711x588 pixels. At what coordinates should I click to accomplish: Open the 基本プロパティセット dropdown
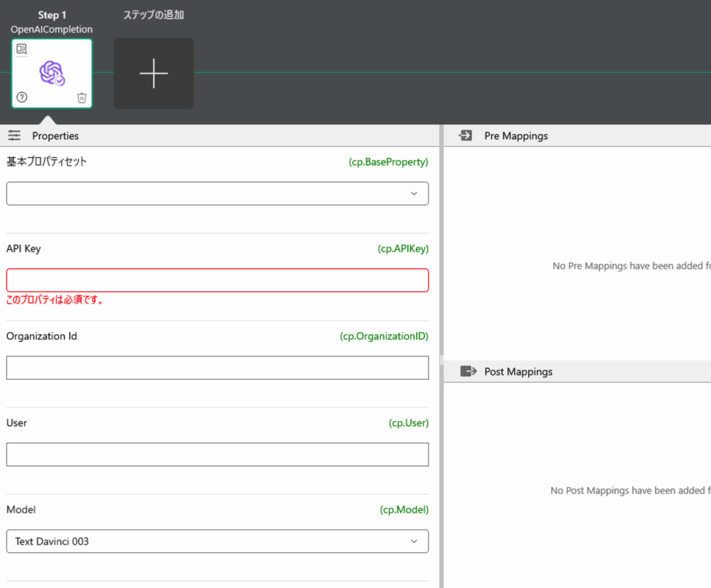click(x=217, y=193)
